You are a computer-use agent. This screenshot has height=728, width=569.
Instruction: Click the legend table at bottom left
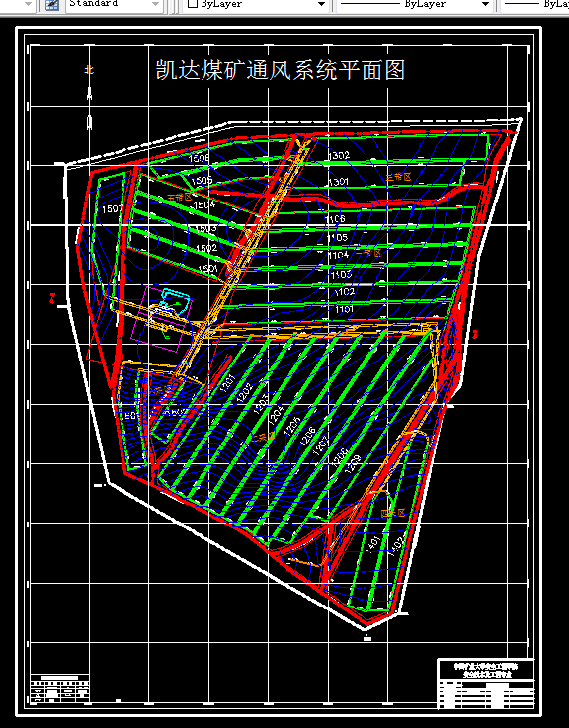(60, 689)
